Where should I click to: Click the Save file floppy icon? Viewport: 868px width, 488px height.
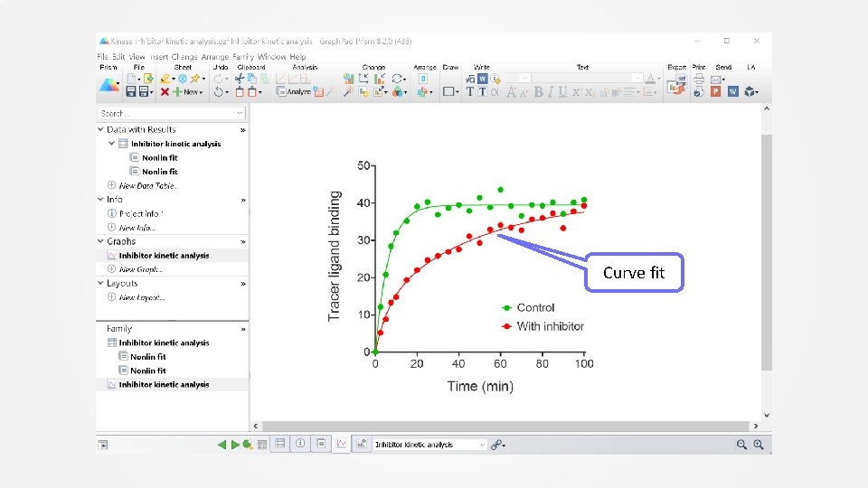(131, 92)
